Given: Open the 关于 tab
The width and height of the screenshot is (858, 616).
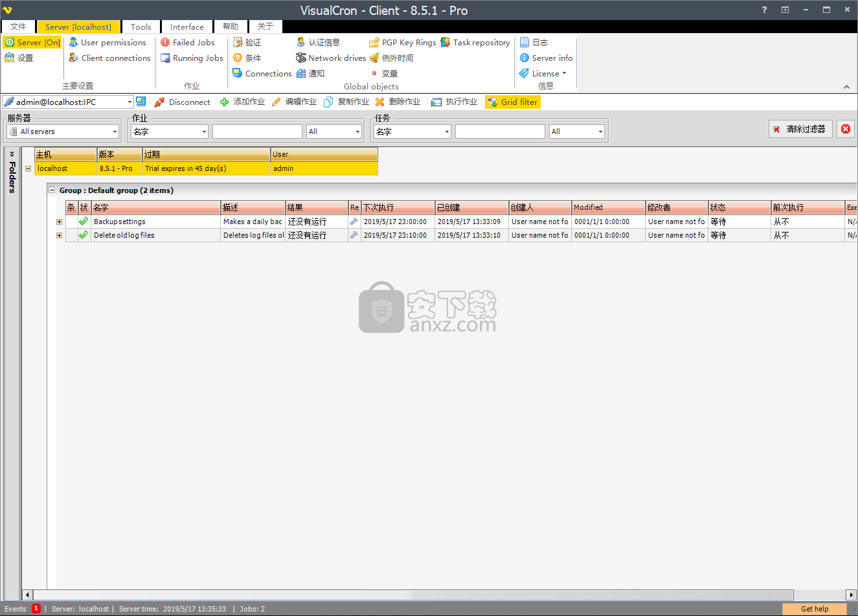Looking at the screenshot, I should (265, 27).
